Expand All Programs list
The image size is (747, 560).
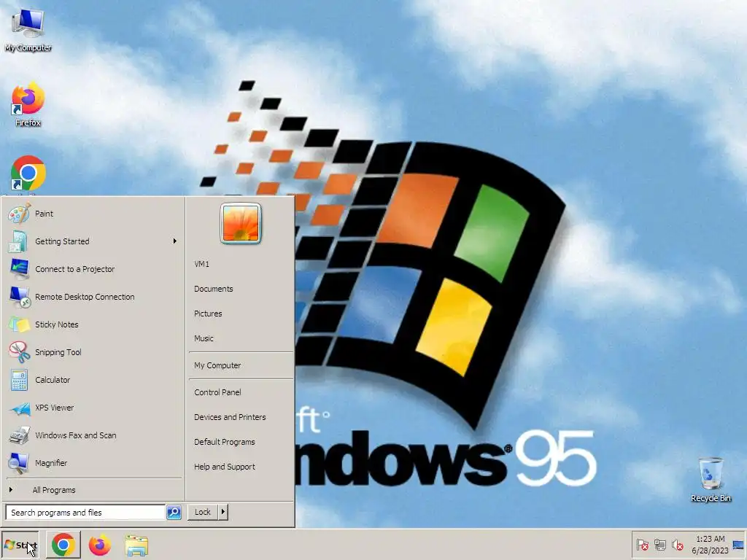click(x=54, y=490)
